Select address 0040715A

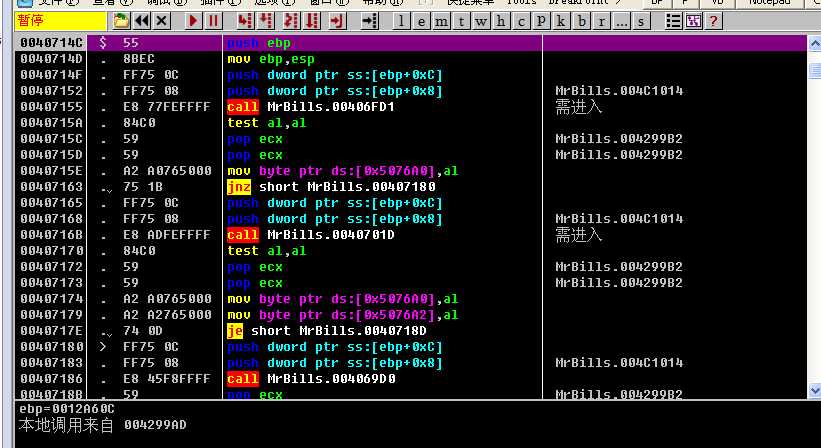[51, 123]
